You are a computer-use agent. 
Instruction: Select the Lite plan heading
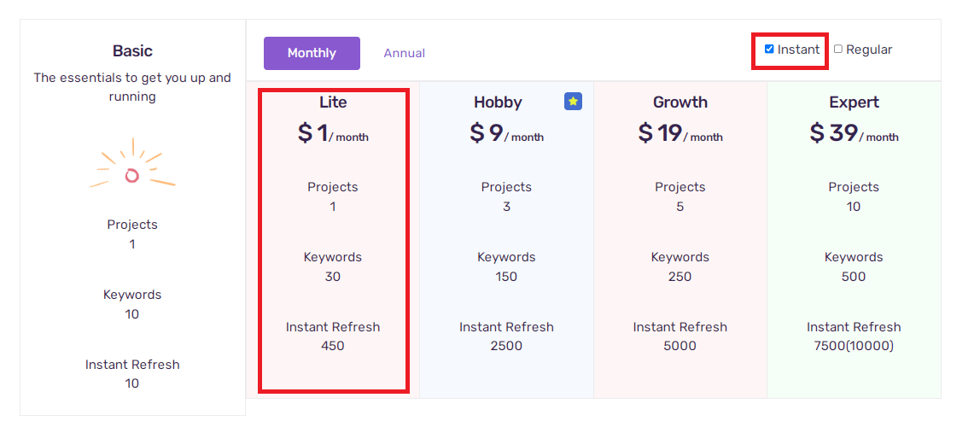tap(333, 102)
